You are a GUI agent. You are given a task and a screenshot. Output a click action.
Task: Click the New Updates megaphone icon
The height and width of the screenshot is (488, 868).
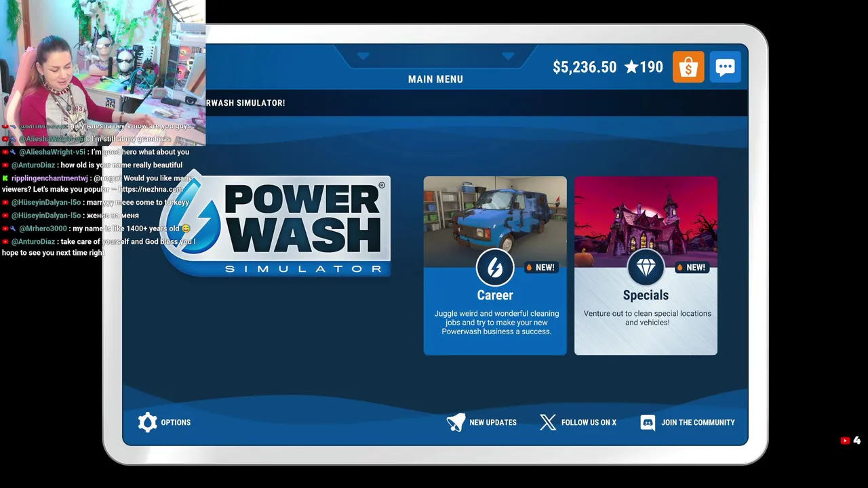pos(456,422)
